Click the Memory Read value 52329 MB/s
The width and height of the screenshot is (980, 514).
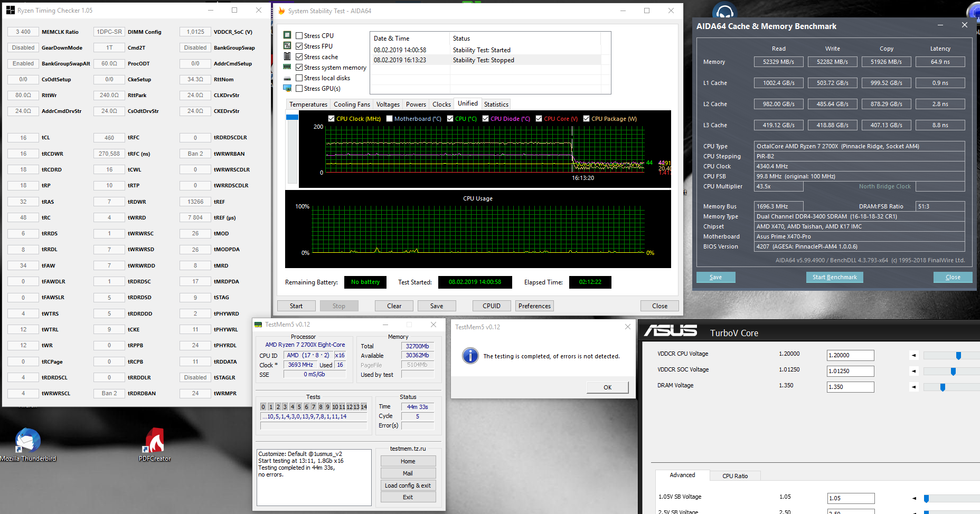pos(778,62)
